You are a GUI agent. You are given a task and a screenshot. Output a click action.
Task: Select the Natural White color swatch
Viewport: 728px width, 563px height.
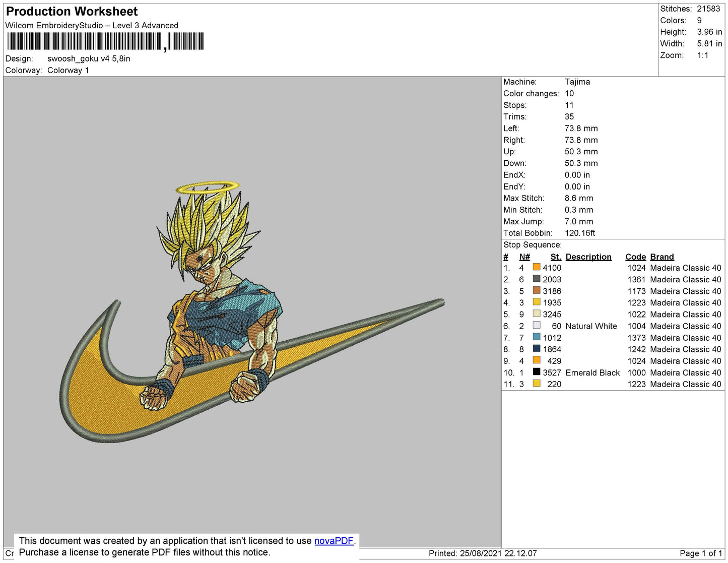click(x=537, y=326)
